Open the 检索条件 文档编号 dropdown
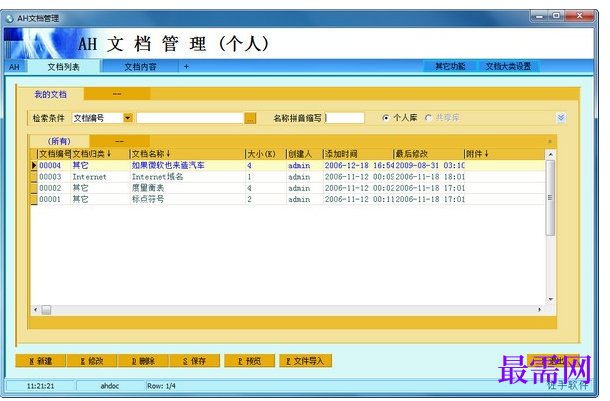Screen dimensions: 610x401 (128, 117)
